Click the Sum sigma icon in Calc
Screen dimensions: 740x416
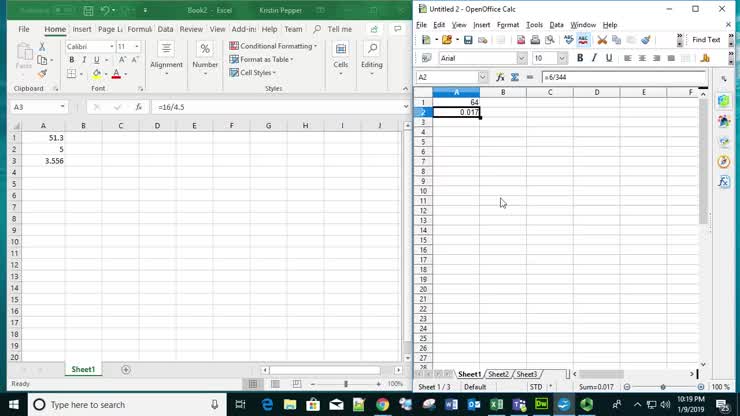[515, 77]
